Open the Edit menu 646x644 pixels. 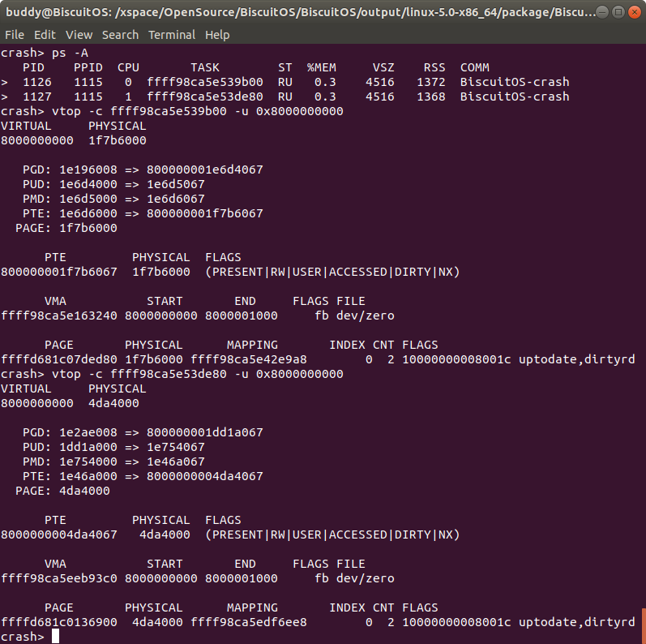[45, 35]
